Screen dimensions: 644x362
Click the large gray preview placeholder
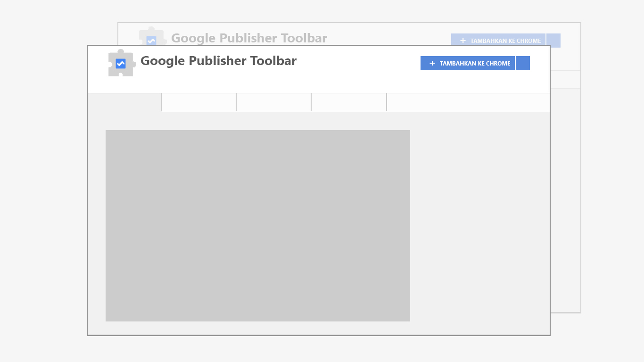[x=258, y=226]
